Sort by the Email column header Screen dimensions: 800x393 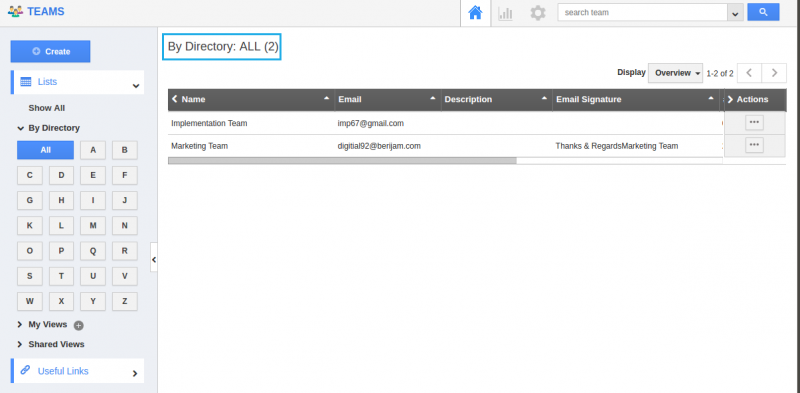[x=387, y=100]
